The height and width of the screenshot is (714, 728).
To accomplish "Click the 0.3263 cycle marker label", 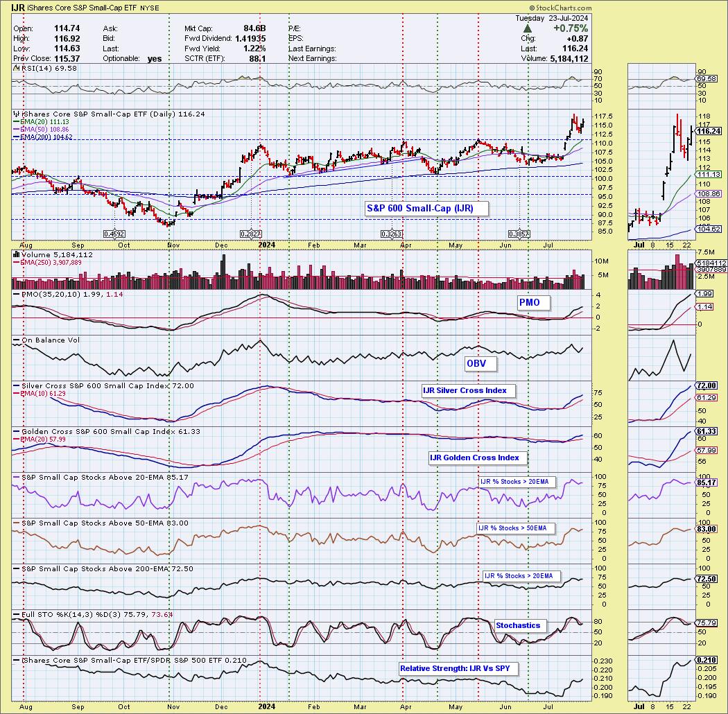I will click(392, 234).
